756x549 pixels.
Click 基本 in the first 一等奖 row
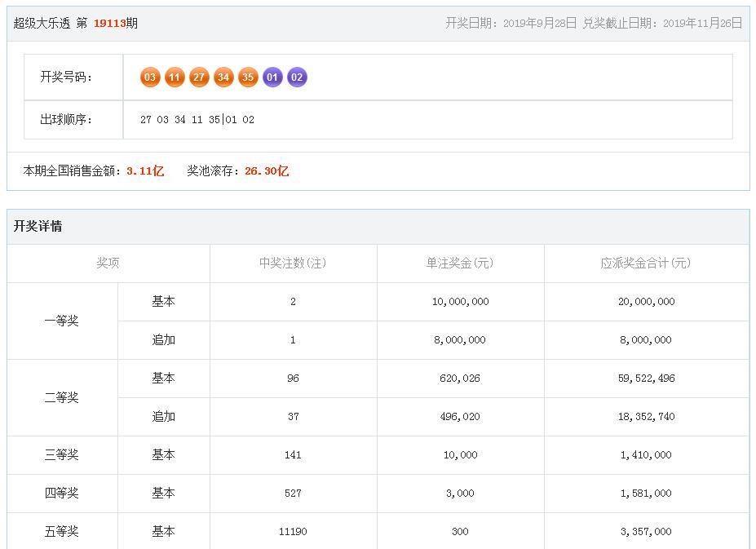[163, 302]
